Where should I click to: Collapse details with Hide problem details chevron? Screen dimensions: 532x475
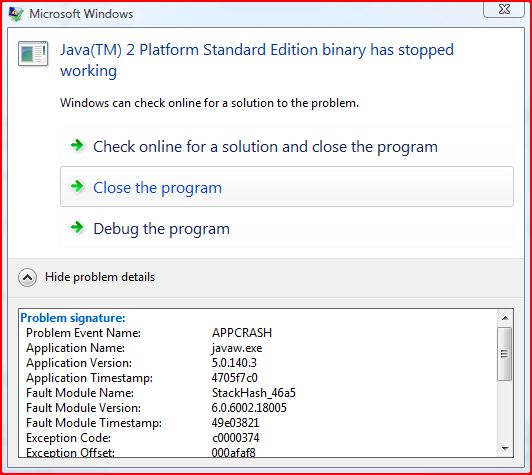click(x=27, y=278)
